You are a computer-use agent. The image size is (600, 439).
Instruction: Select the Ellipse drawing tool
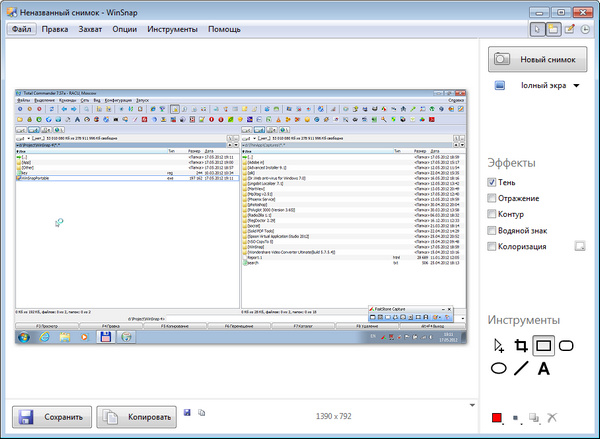point(498,369)
